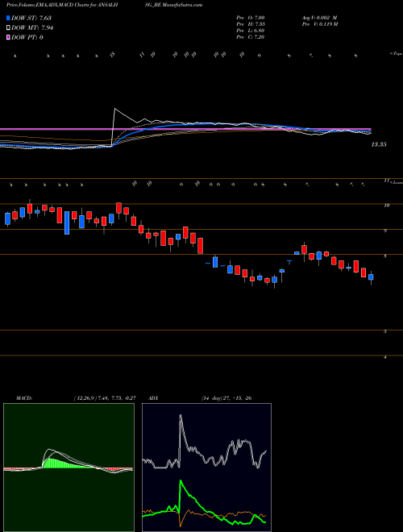The width and height of the screenshot is (403, 532).
Task: Select the 'DOW MT: 7.94' legend text
Action: (x=32, y=28)
